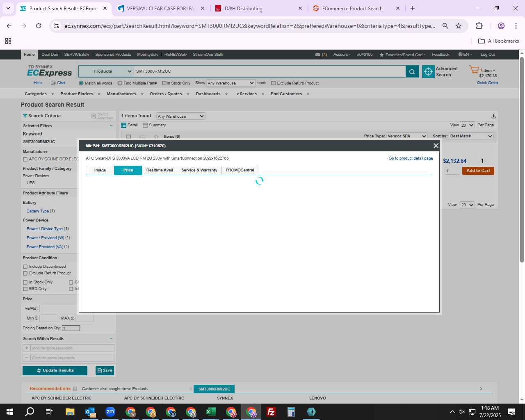Switch to Image tab in popup

100,170
